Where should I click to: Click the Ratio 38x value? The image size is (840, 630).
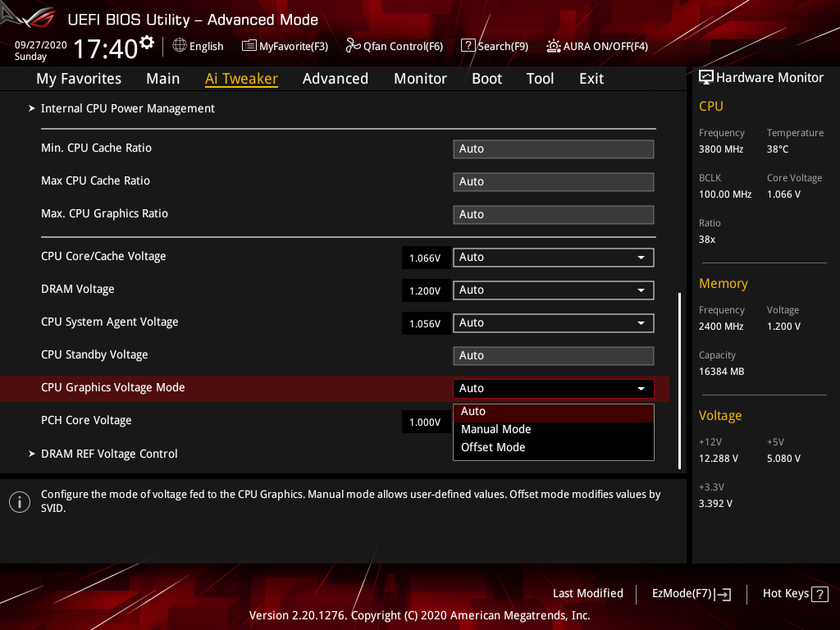[x=707, y=240]
